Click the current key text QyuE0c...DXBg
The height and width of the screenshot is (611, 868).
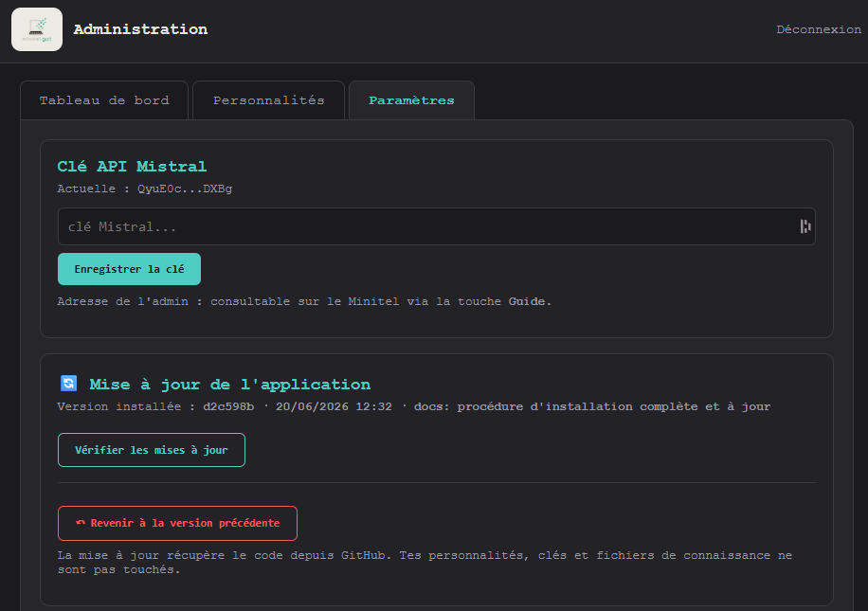point(185,189)
